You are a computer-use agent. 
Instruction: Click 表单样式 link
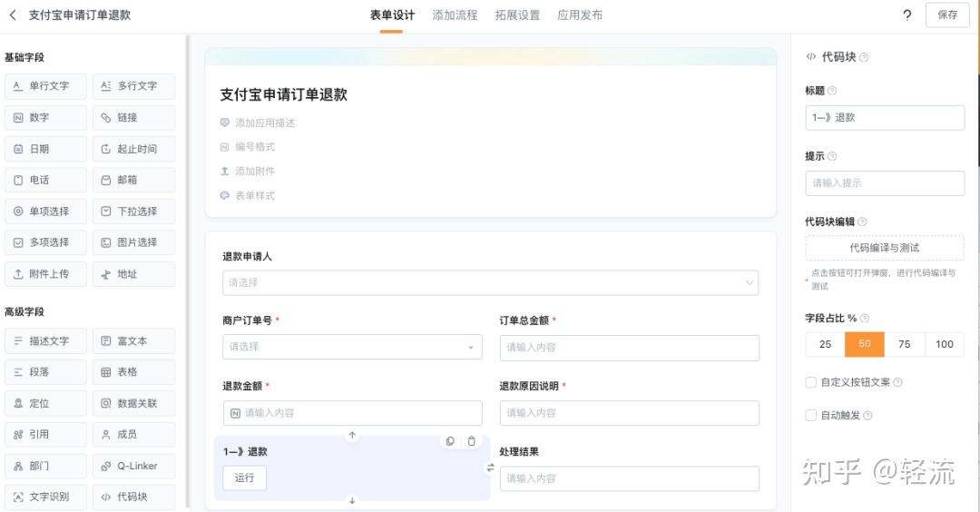point(254,196)
